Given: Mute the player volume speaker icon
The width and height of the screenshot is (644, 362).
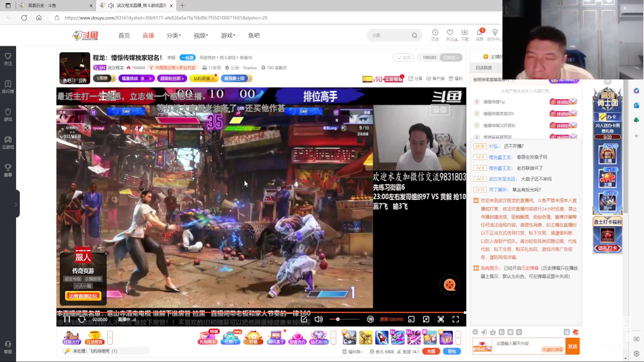Looking at the screenshot, I should (x=319, y=319).
